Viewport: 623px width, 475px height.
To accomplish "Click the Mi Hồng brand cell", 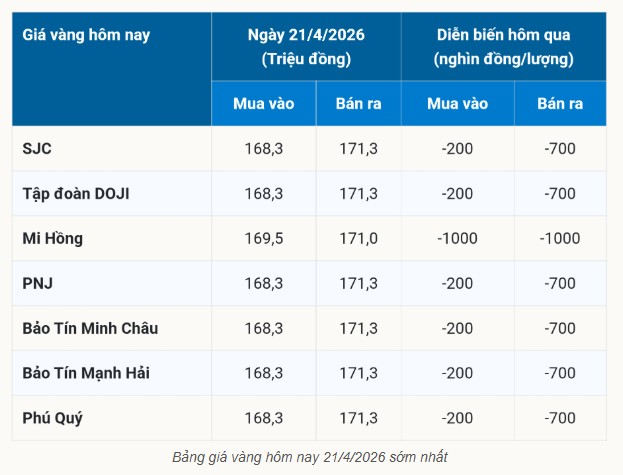I will pos(52,238).
